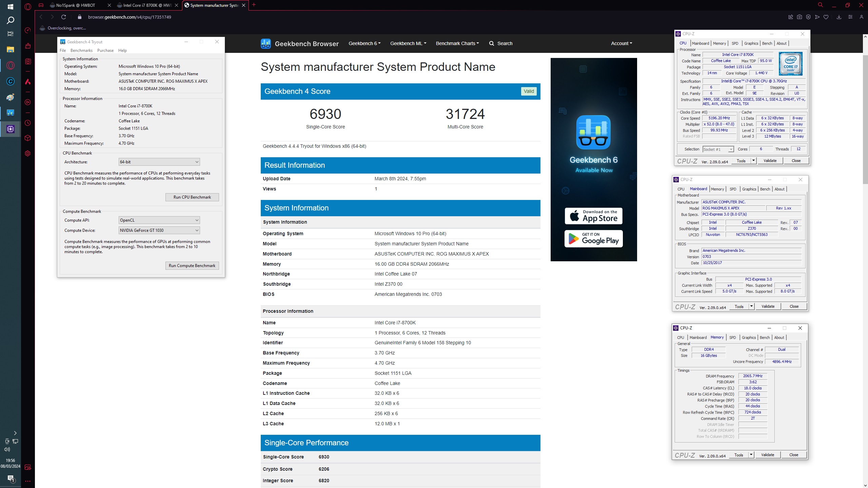The image size is (868, 488).
Task: Open a new tab with plus icon
Action: [254, 5]
